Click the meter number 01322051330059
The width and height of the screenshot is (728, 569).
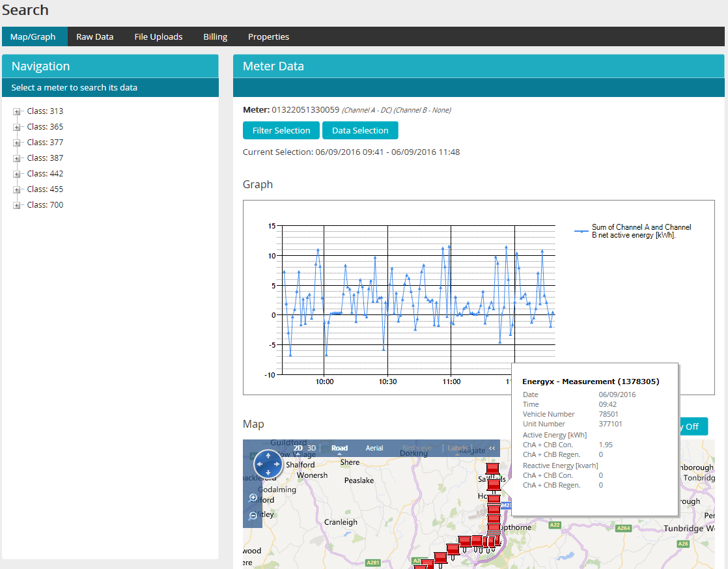(x=305, y=110)
